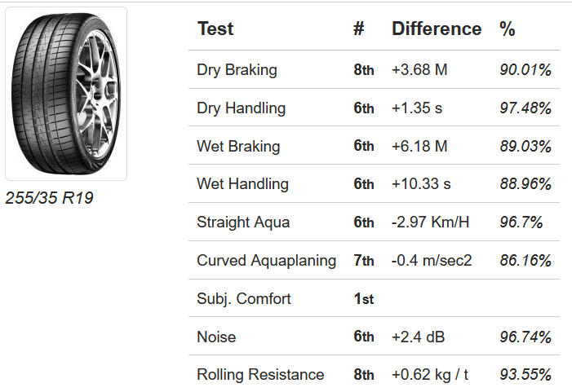Select the Dry Handling test label
Viewport: 572px width, 392px height.
(241, 108)
